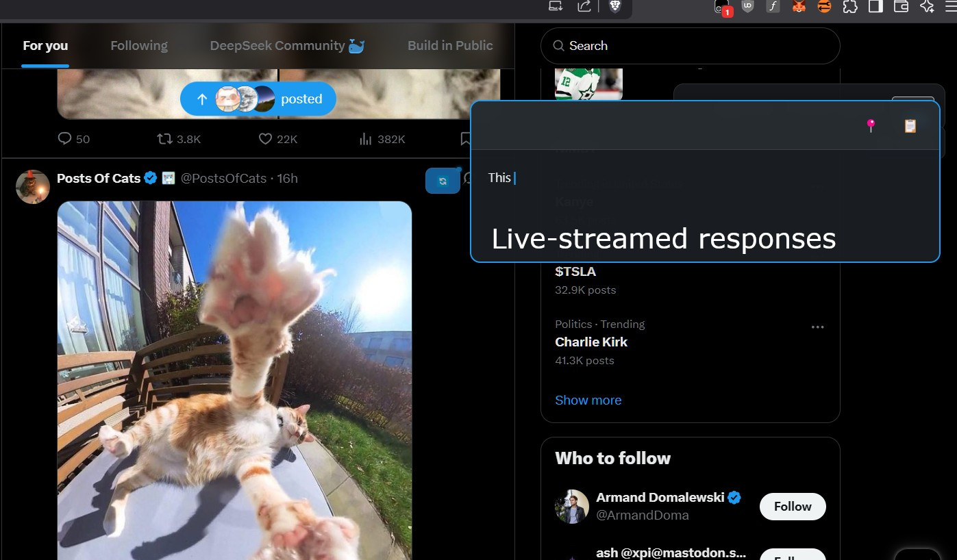Open the hockey player thumbnail in sidebar

(x=588, y=84)
